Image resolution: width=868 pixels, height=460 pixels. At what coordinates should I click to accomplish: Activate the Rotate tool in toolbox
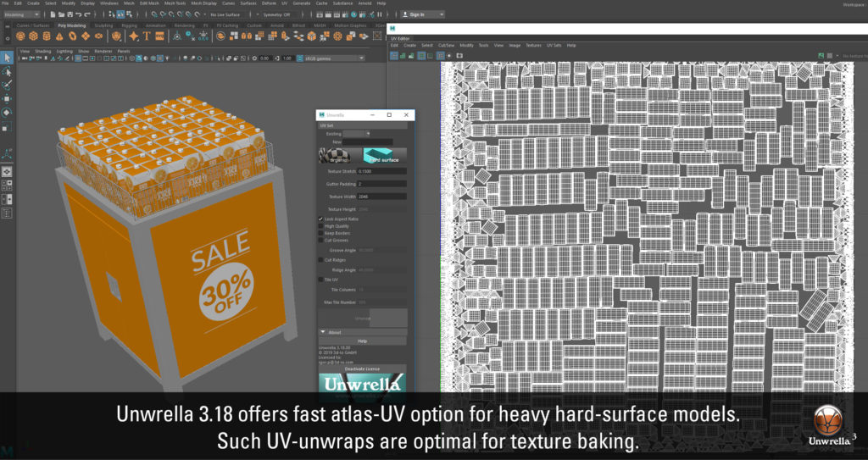(7, 113)
